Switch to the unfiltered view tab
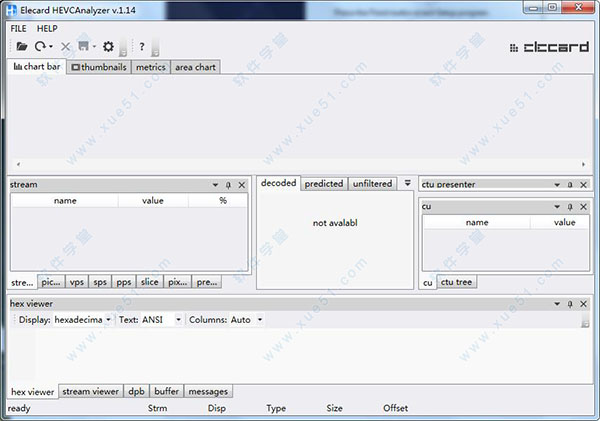600x421 pixels. click(372, 184)
